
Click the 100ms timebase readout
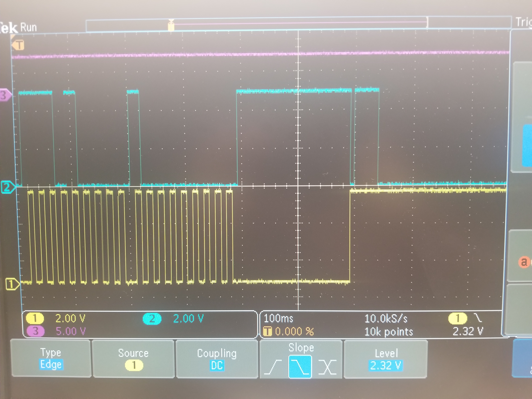click(x=279, y=319)
